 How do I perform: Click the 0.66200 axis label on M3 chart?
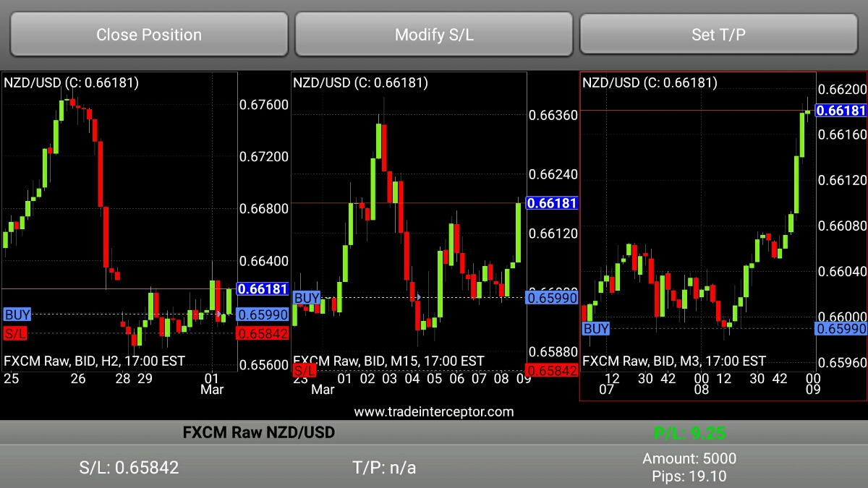(x=842, y=90)
